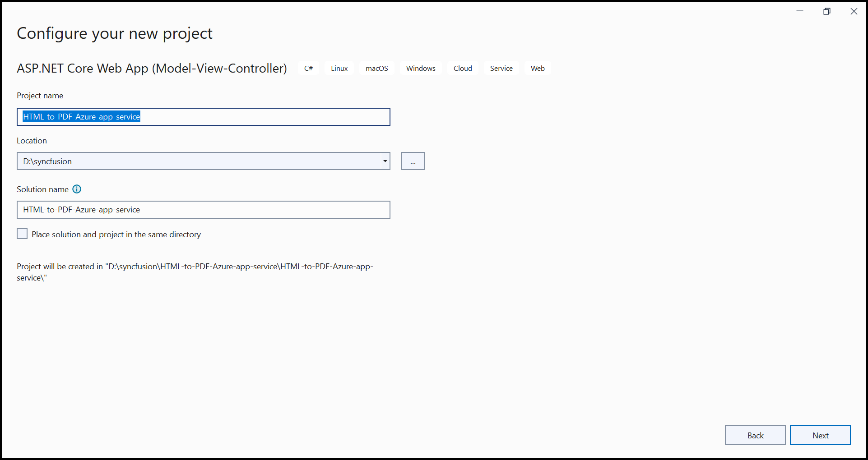This screenshot has height=460, width=868.
Task: Restore down the dialog window
Action: (x=827, y=11)
